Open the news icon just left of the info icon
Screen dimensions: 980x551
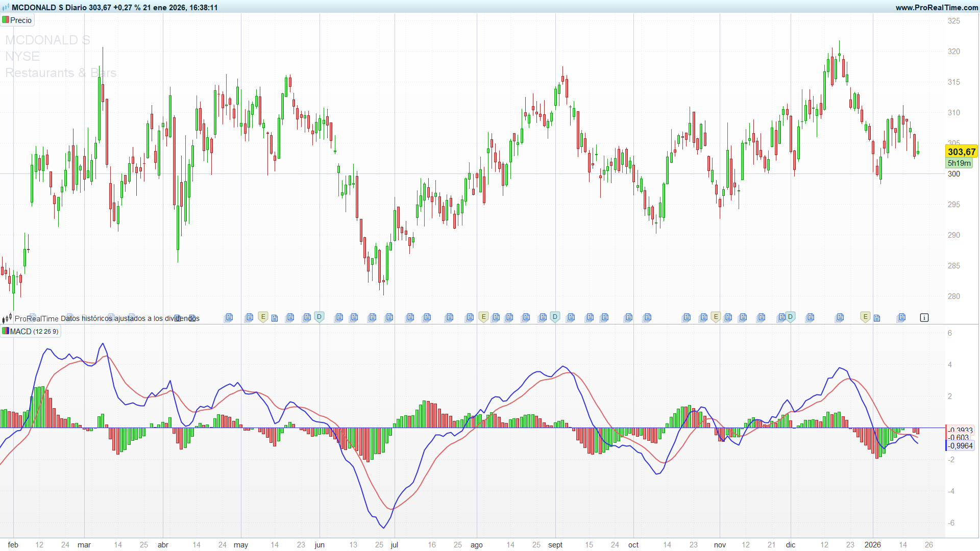[x=901, y=317]
